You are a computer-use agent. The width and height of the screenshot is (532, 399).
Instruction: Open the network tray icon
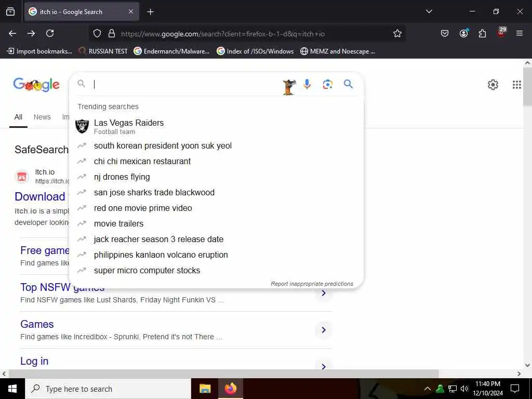[x=453, y=389]
